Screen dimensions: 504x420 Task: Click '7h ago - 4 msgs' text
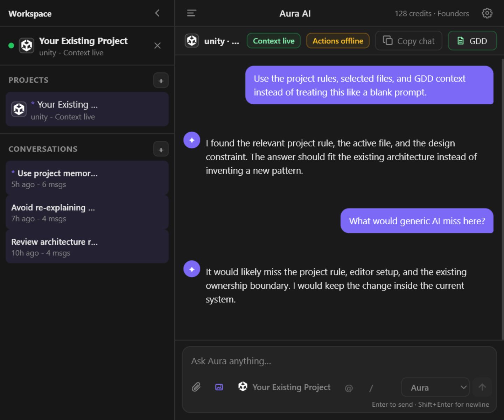tap(38, 219)
